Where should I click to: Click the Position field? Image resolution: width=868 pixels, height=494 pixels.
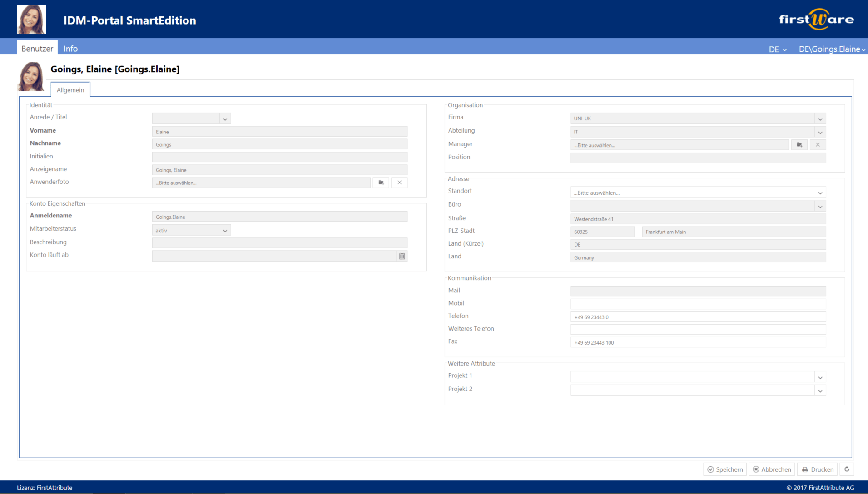point(698,158)
